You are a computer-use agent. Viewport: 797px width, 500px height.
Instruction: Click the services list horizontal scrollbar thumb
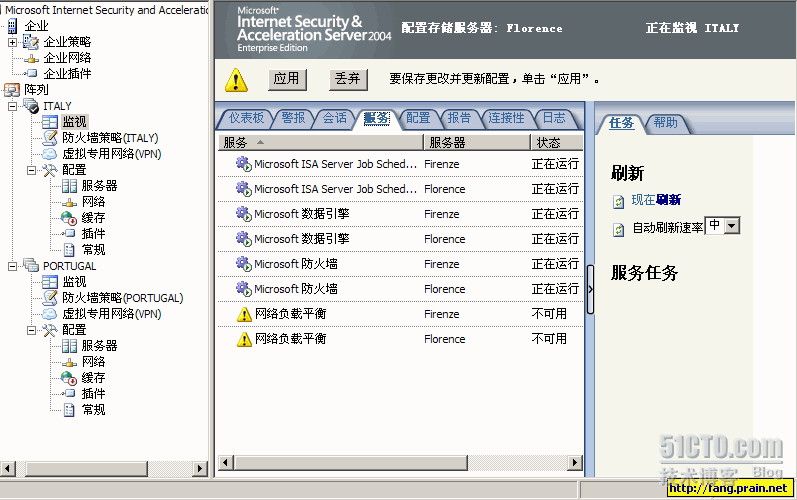pyautogui.click(x=351, y=462)
